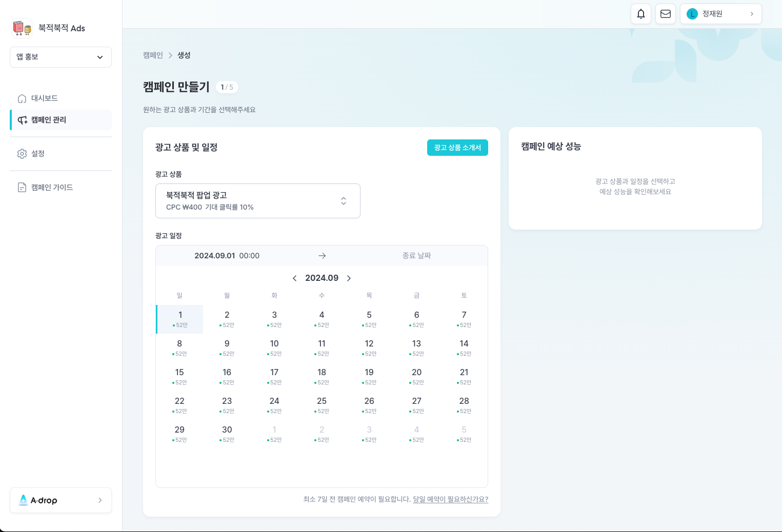The image size is (782, 532).
Task: Open 대시보드 in the sidebar
Action: (x=61, y=98)
